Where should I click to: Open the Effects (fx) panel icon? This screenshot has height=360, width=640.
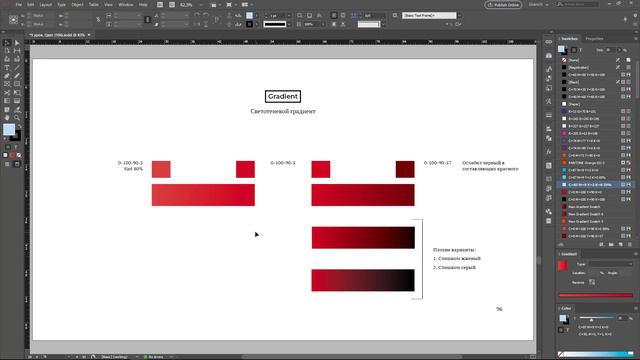(549, 152)
